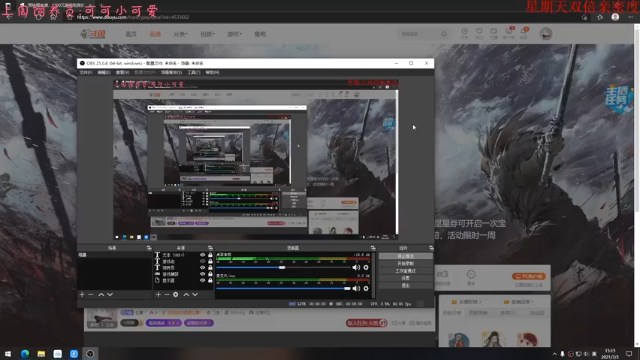Image resolution: width=640 pixels, height=360 pixels.
Task: Click the browser favorites star icon
Action: (x=600, y=17)
